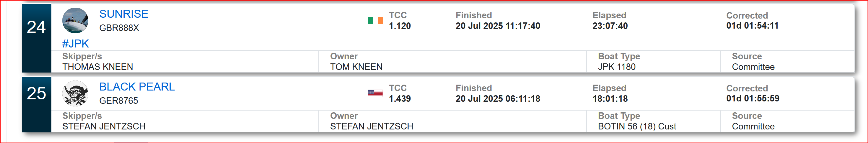Click boat type JPK 1180

pos(616,67)
